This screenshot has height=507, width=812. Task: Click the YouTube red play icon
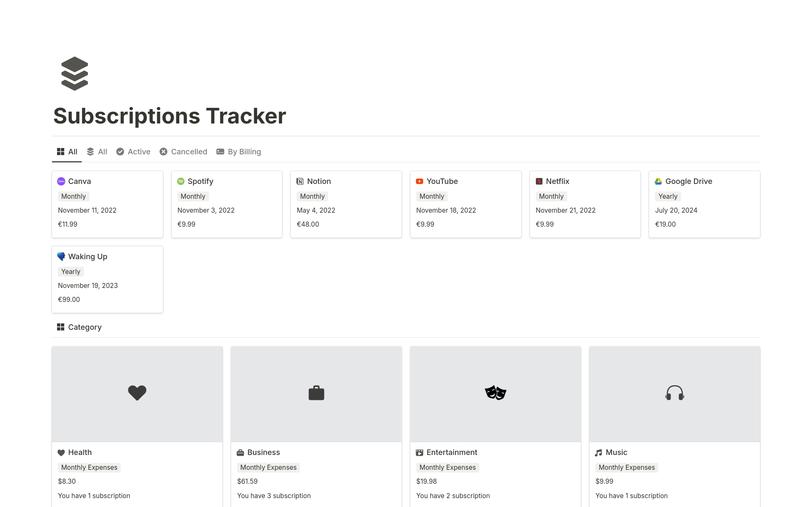420,181
